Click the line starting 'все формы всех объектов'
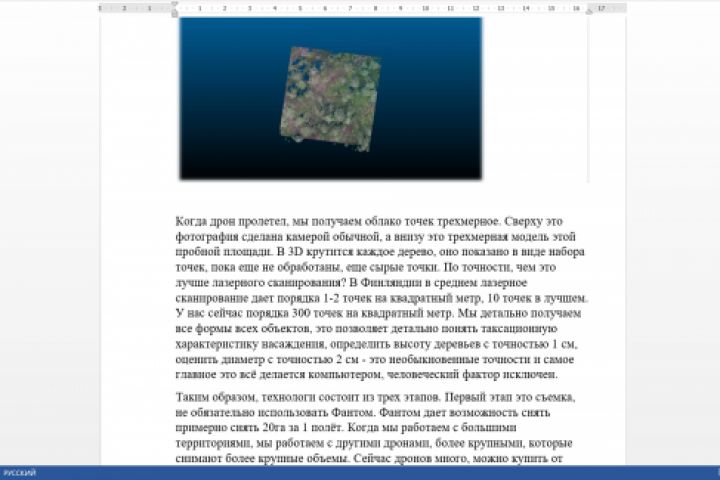The image size is (720, 480). (x=366, y=329)
